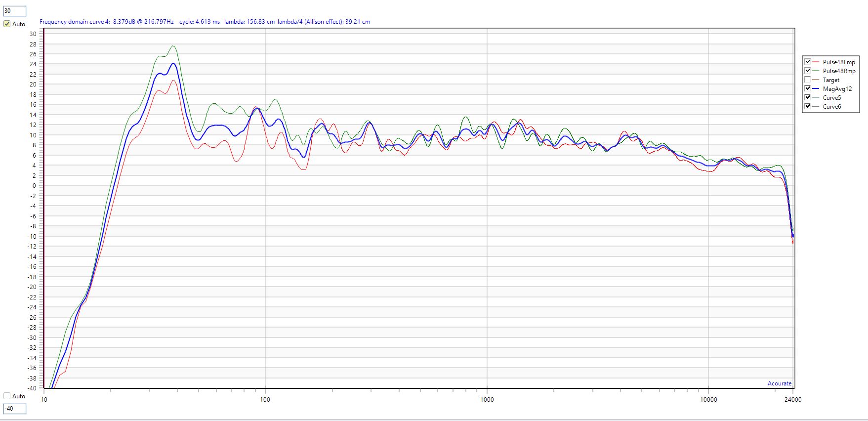
Task: Toggle Curve6 visibility checkbox
Action: [808, 106]
